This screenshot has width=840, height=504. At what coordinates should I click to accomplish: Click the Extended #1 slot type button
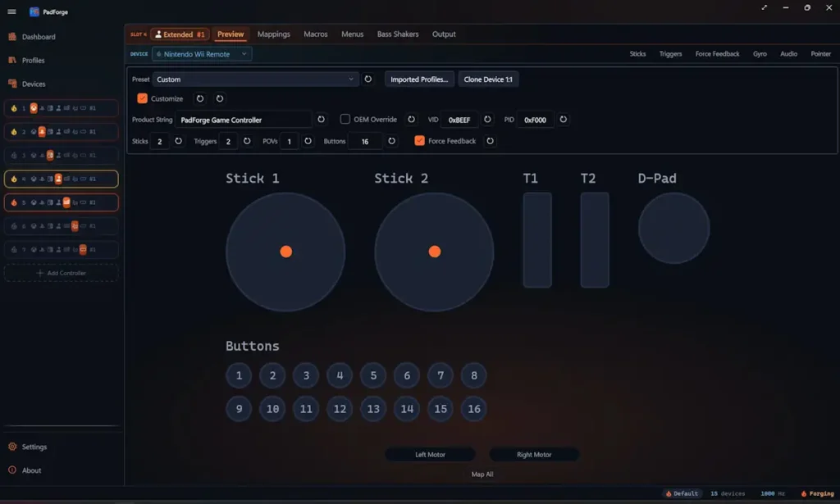tap(180, 34)
